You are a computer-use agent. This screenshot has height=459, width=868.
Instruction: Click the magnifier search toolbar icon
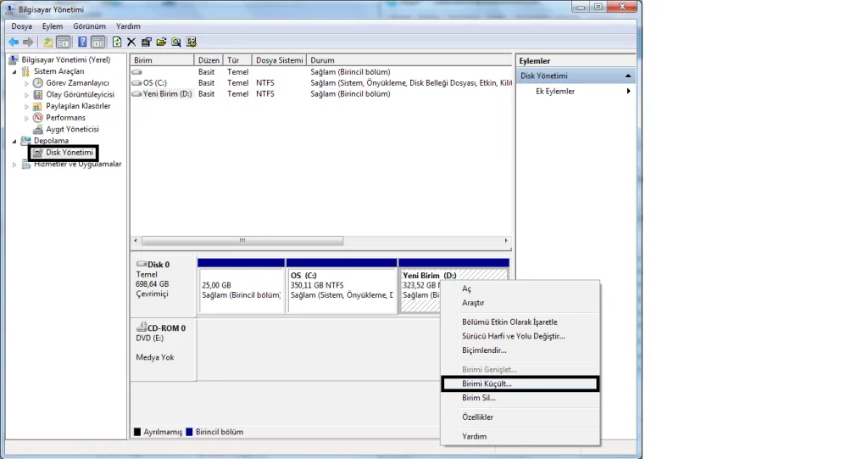(x=176, y=42)
